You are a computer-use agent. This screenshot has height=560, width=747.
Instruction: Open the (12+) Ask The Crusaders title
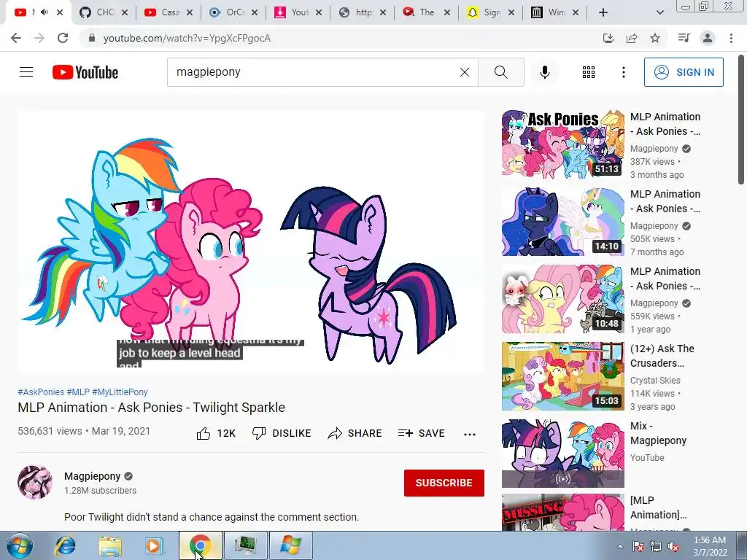point(662,356)
